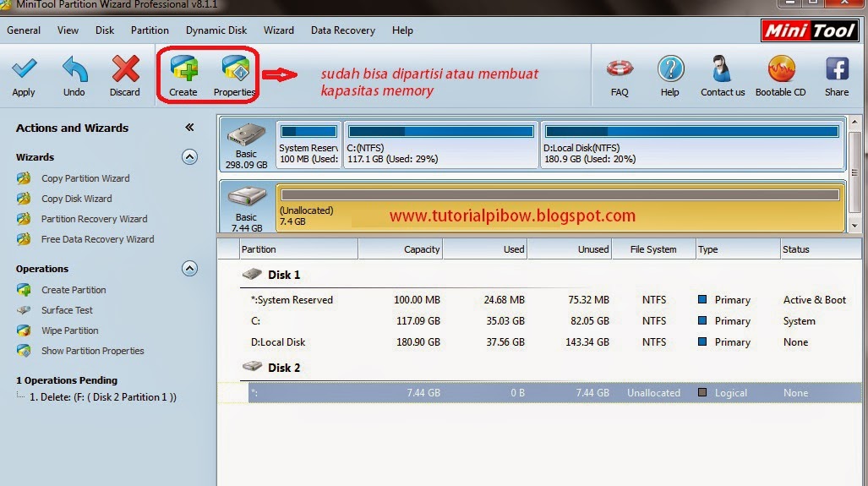Launch Copy Disk Wizard link
The width and height of the screenshot is (868, 486).
click(76, 198)
